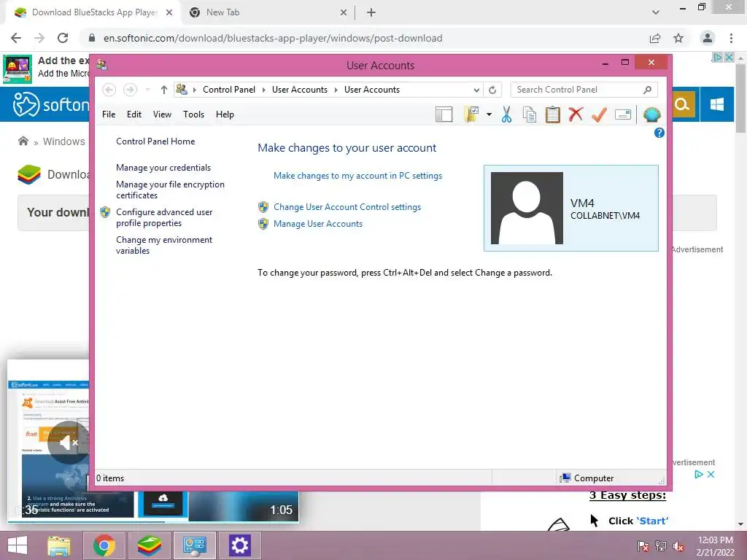Viewport: 747px width, 560px height.
Task: Click the Copy pages toolbar icon
Action: coord(530,114)
